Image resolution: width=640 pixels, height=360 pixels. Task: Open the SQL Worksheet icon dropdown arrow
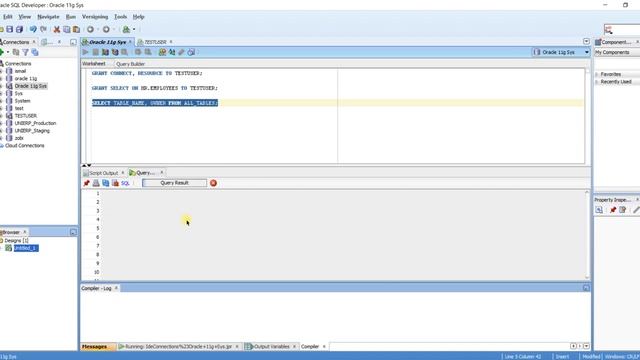click(133, 29)
